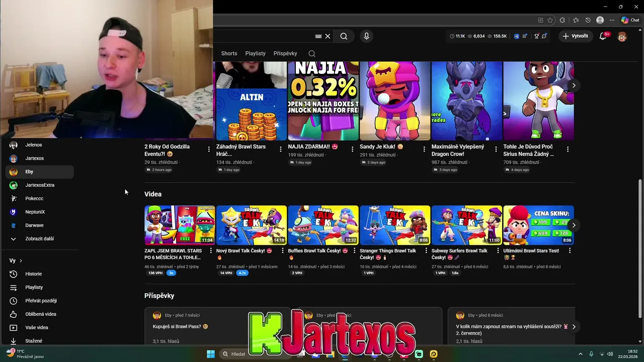Image resolution: width=644 pixels, height=362 pixels.
Task: Activate voice search microphone
Action: [x=366, y=36]
